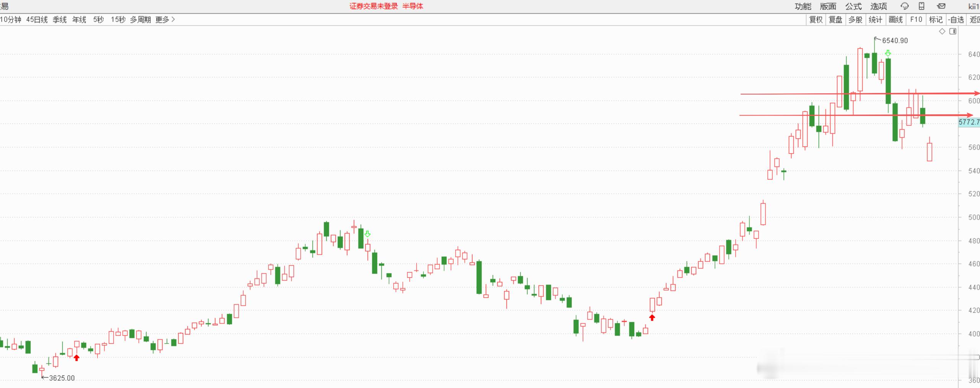Open F10 company info
980x388 pixels.
(916, 20)
